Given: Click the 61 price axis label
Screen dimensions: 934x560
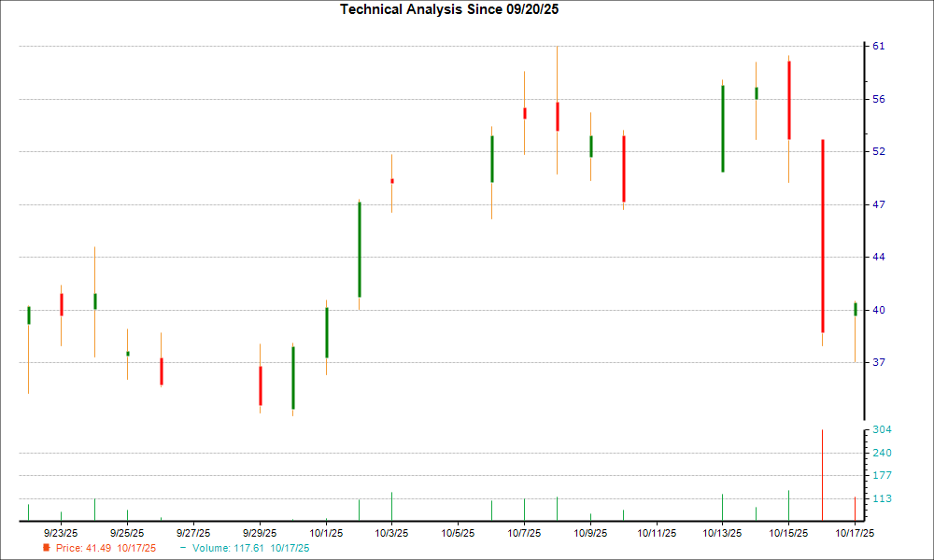Looking at the screenshot, I should (879, 47).
